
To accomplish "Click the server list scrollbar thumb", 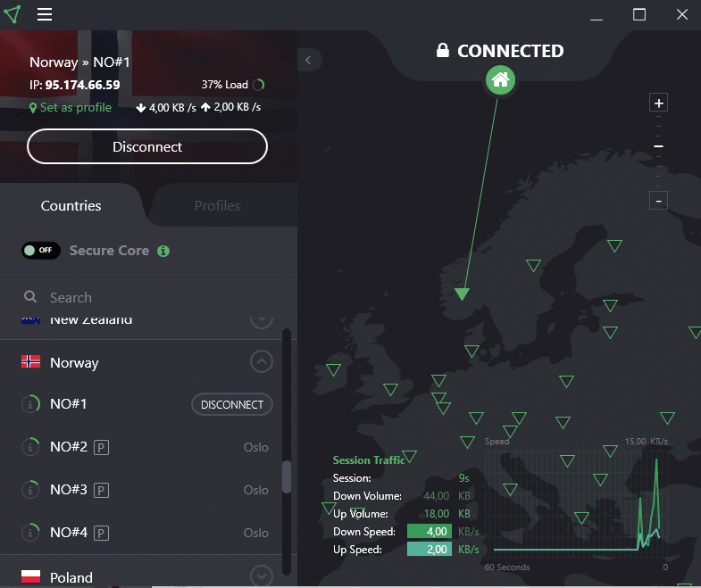I will tap(287, 476).
